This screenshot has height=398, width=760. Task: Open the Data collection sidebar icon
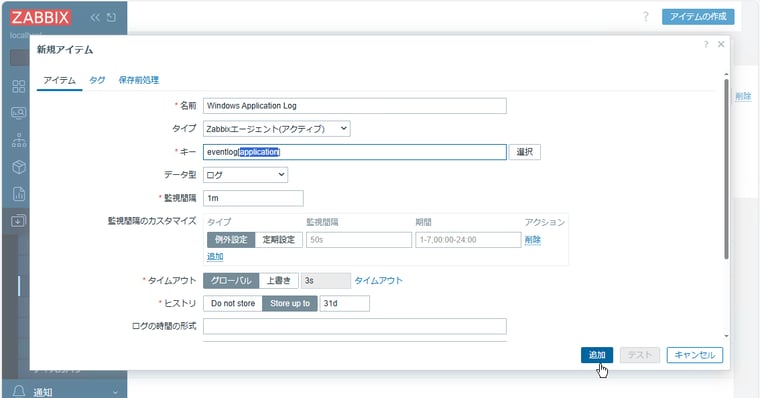point(18,221)
